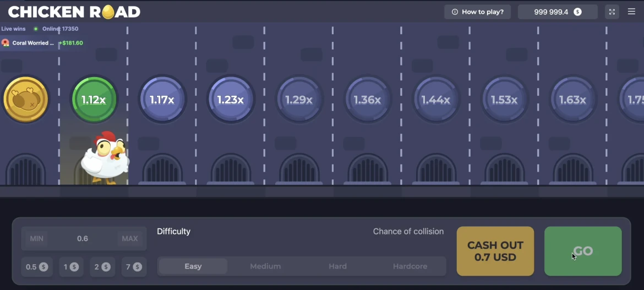This screenshot has height=290, width=644.
Task: Click the Online 17350 counter
Action: (60, 29)
